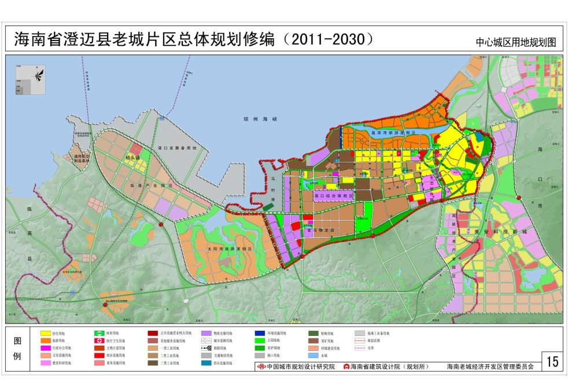
Task: Choose the purple 物流仓储用地 legend swatch
Action: (x=206, y=334)
